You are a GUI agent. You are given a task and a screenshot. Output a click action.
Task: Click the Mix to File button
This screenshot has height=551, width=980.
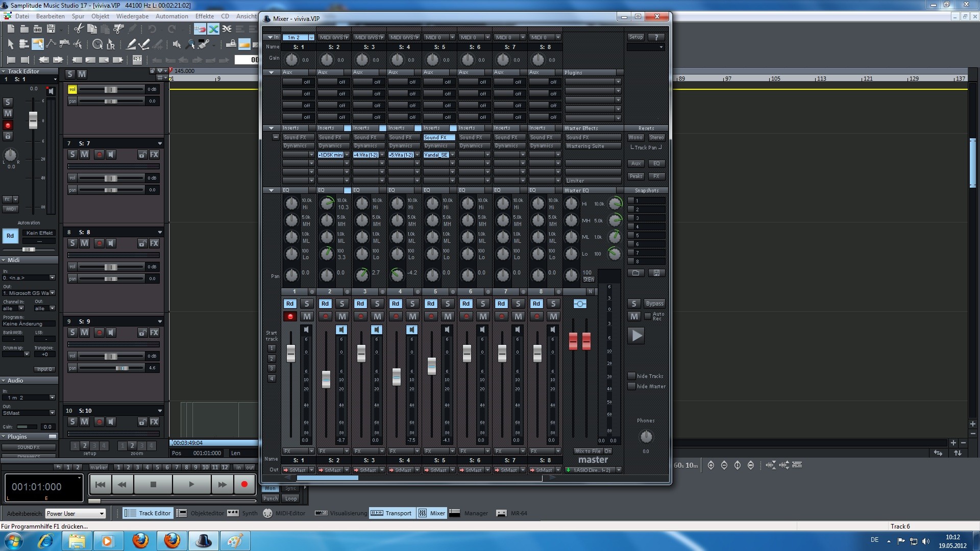(588, 451)
